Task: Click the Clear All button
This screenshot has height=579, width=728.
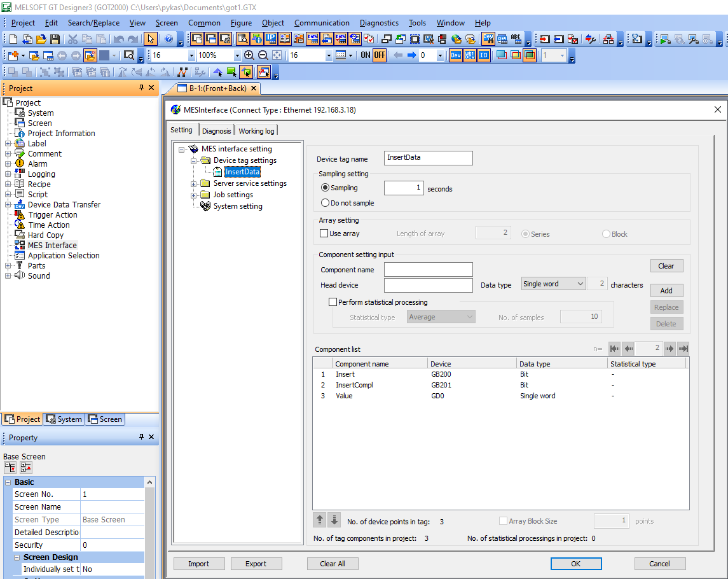Action: 333,564
